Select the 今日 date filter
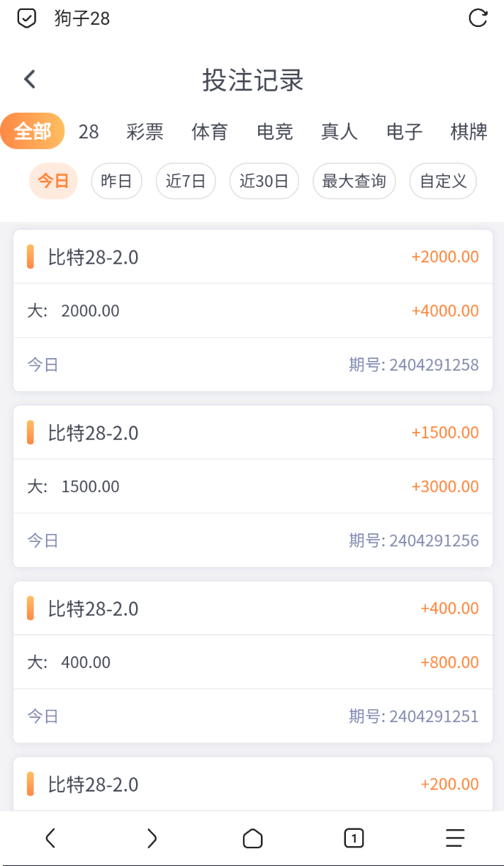Viewport: 504px width, 866px height. pyautogui.click(x=53, y=181)
